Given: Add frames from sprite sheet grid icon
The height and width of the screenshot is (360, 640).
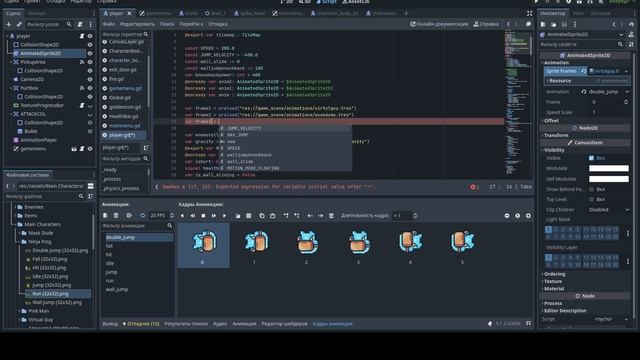Looking at the screenshot, I should tap(249, 216).
